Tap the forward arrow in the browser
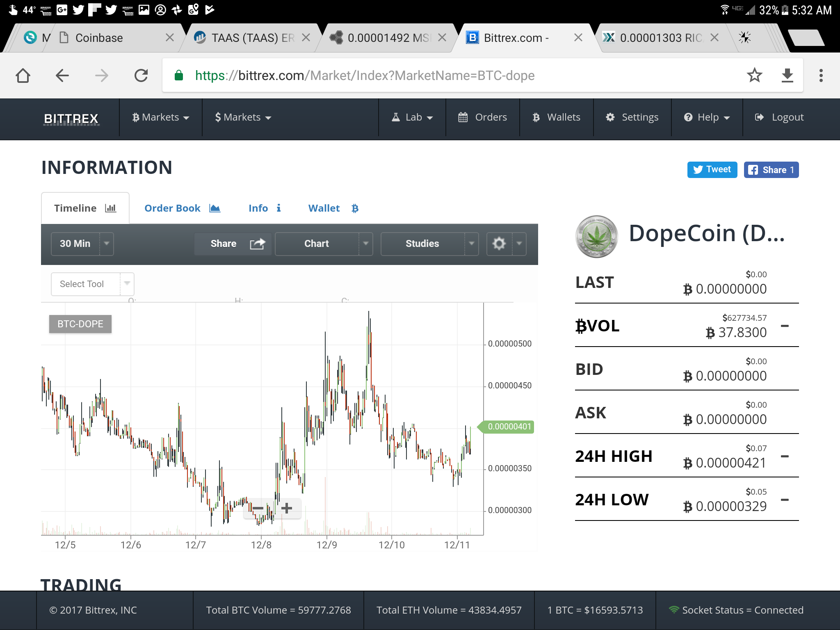The height and width of the screenshot is (630, 840). tap(101, 75)
